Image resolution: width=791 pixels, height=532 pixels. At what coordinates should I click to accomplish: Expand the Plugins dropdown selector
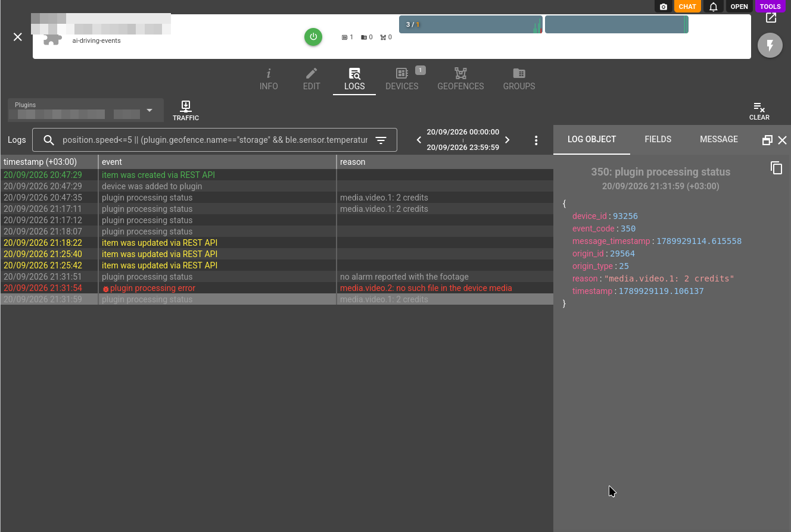click(x=86, y=110)
